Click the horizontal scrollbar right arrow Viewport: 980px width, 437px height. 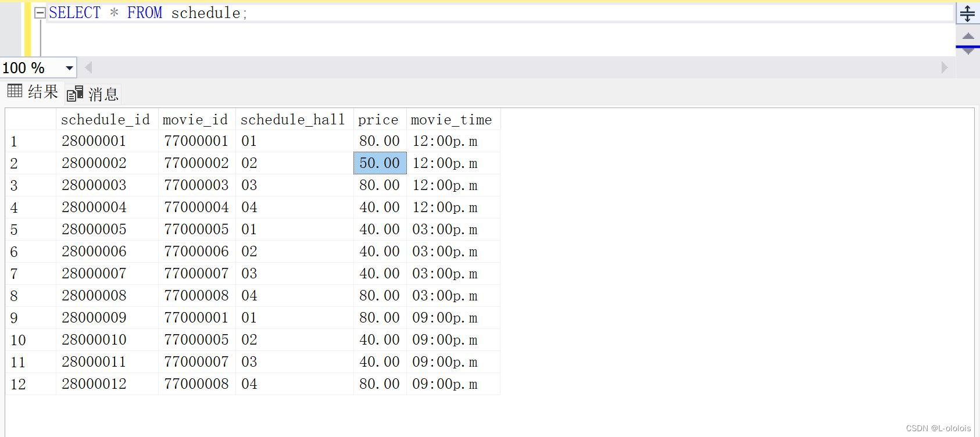[945, 67]
